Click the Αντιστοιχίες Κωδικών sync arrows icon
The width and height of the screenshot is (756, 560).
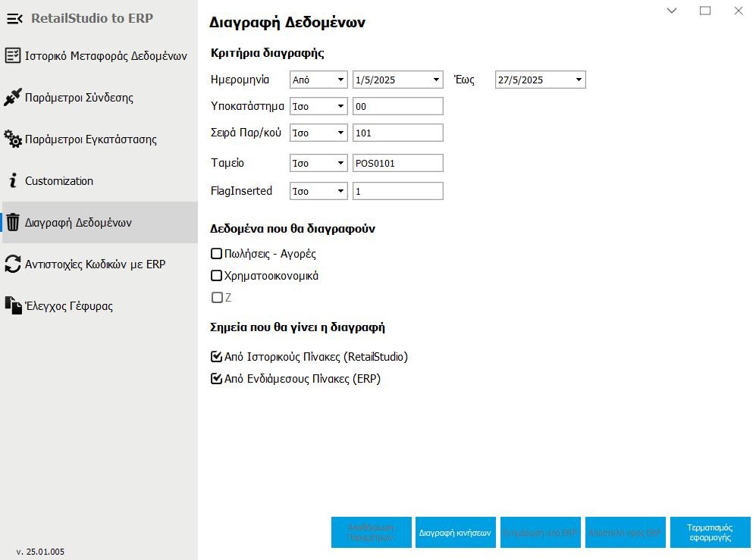tap(13, 264)
